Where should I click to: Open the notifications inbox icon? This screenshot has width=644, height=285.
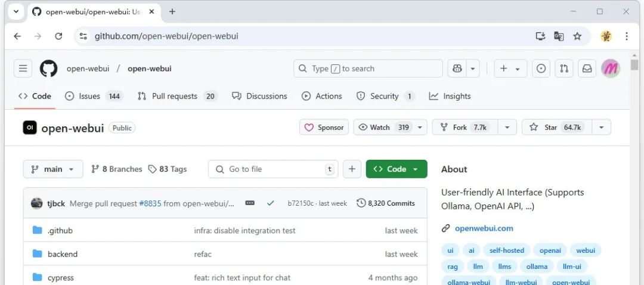[587, 69]
